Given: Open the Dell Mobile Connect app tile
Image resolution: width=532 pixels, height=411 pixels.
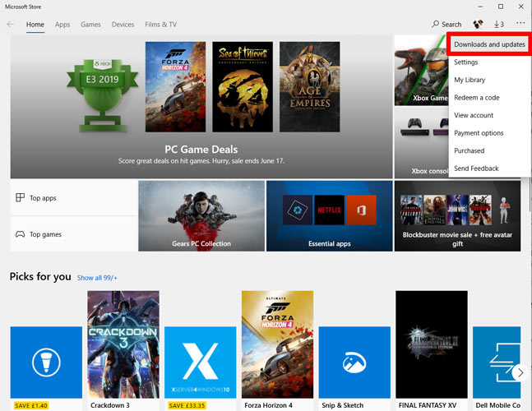Looking at the screenshot, I should tap(497, 363).
